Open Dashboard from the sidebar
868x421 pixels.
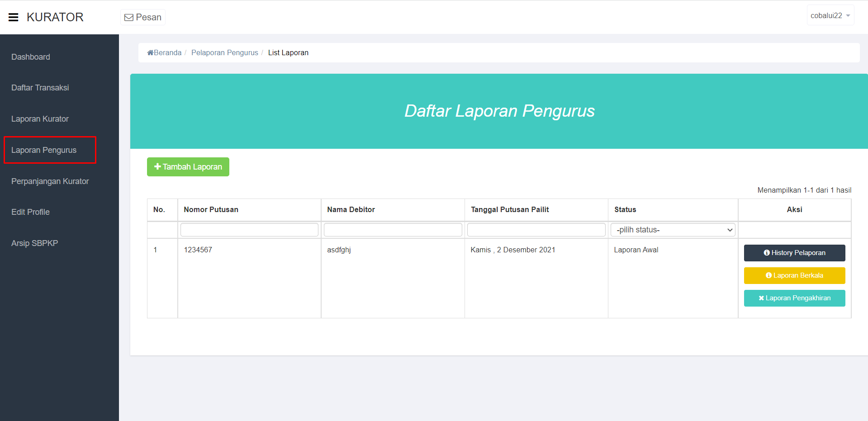click(31, 57)
